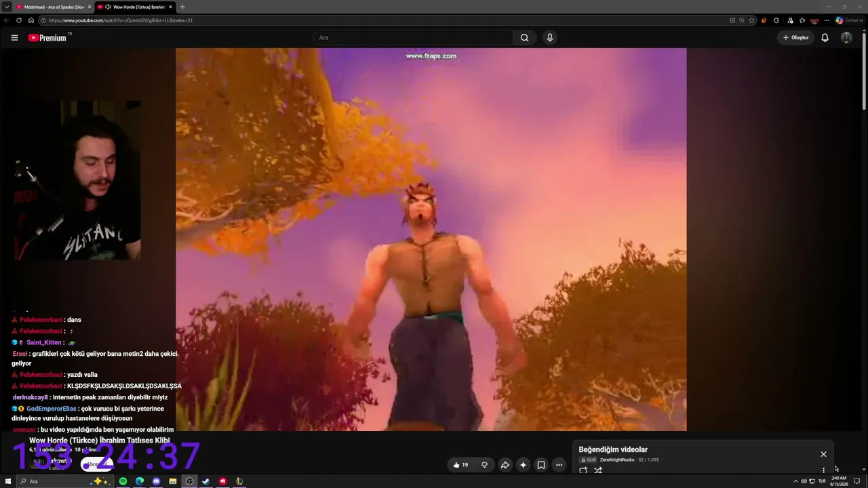Click the sparkle Ask icon below video
The image size is (868, 488).
click(x=523, y=465)
